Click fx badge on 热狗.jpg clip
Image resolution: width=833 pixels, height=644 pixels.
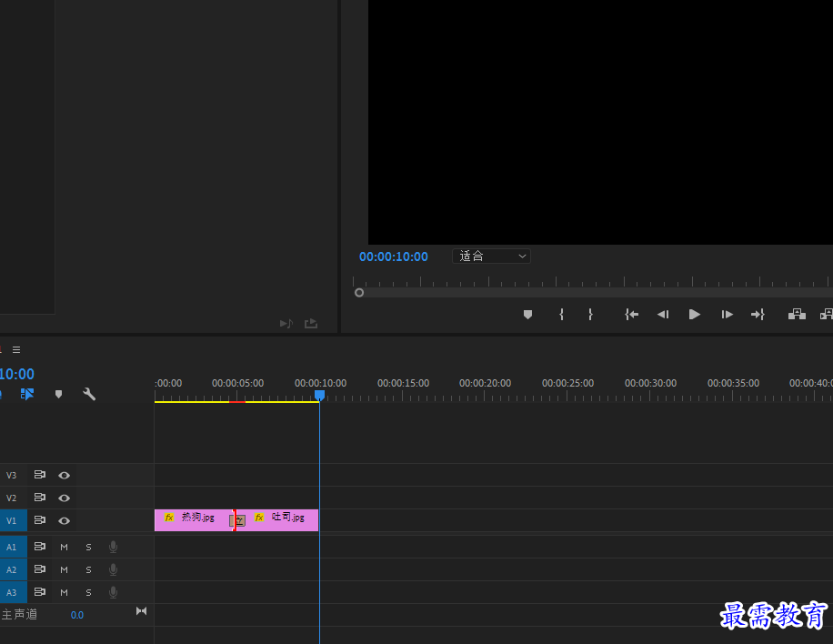point(169,517)
